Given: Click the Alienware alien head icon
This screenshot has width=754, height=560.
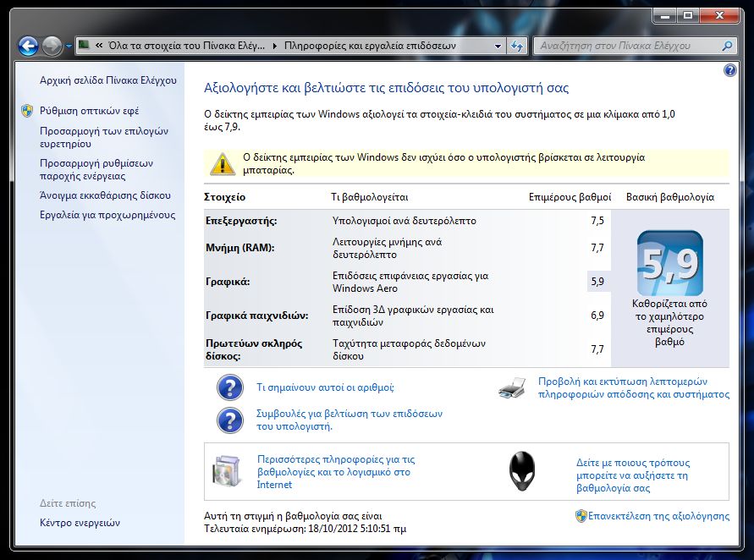Looking at the screenshot, I should (x=522, y=471).
